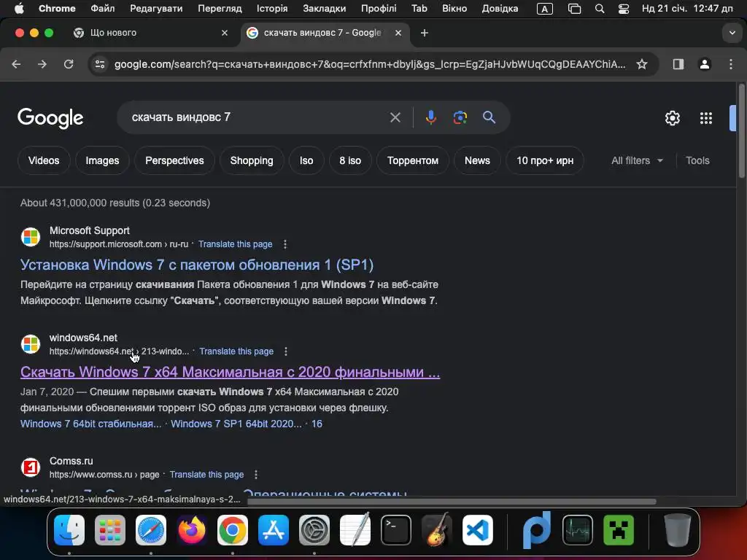Viewport: 747px width, 560px height.
Task: Reload the Google search page
Action: [69, 64]
